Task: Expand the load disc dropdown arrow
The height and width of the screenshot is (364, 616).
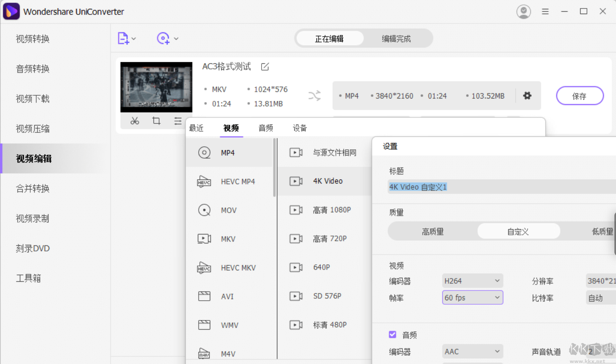Action: tap(176, 39)
